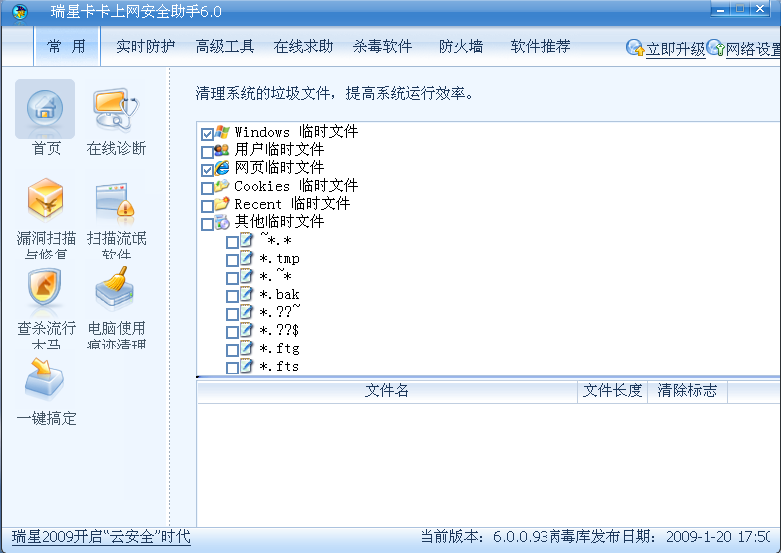The width and height of the screenshot is (781, 553).
Task: Click the notepad icon beside *.tmp
Action: 247,258
